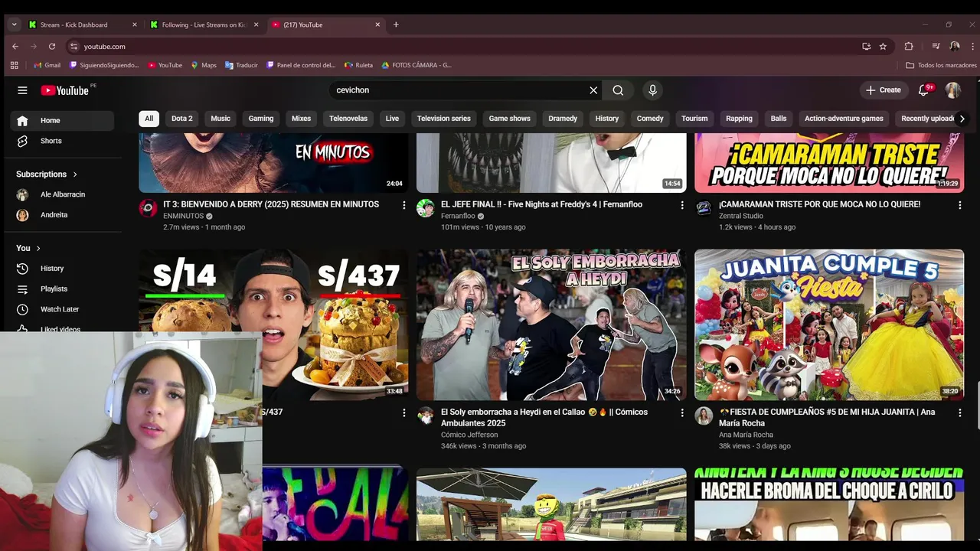Open EMMINUTOS channel avatar
Screen dimensions: 980x551
[x=148, y=208]
